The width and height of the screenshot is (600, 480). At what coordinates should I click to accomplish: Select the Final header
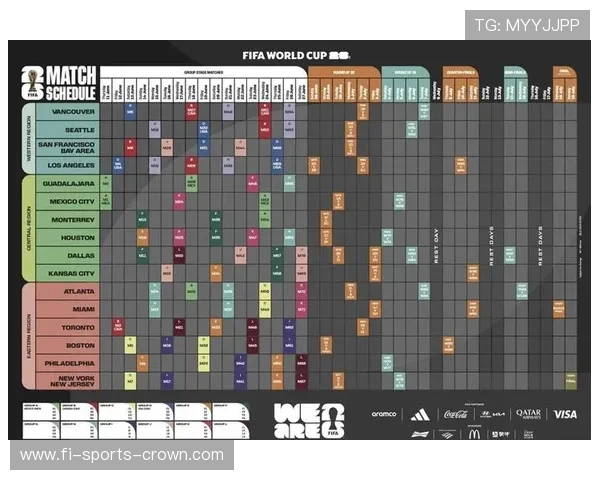pos(564,72)
